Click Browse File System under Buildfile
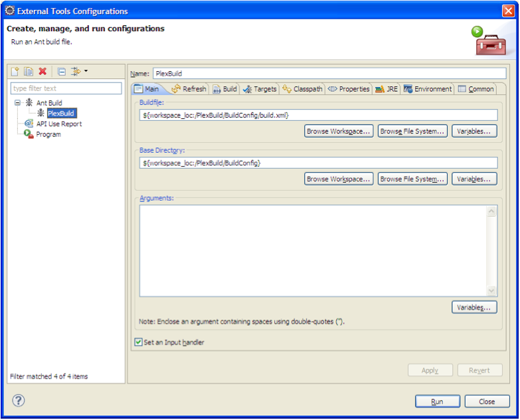The height and width of the screenshot is (420, 520). [x=412, y=131]
